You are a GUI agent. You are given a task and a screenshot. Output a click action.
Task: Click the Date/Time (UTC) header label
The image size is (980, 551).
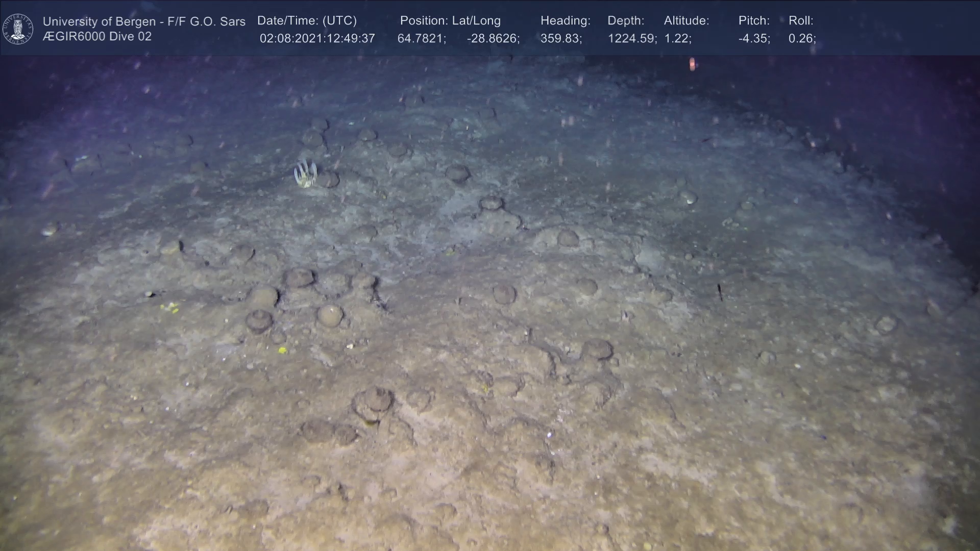tap(307, 21)
